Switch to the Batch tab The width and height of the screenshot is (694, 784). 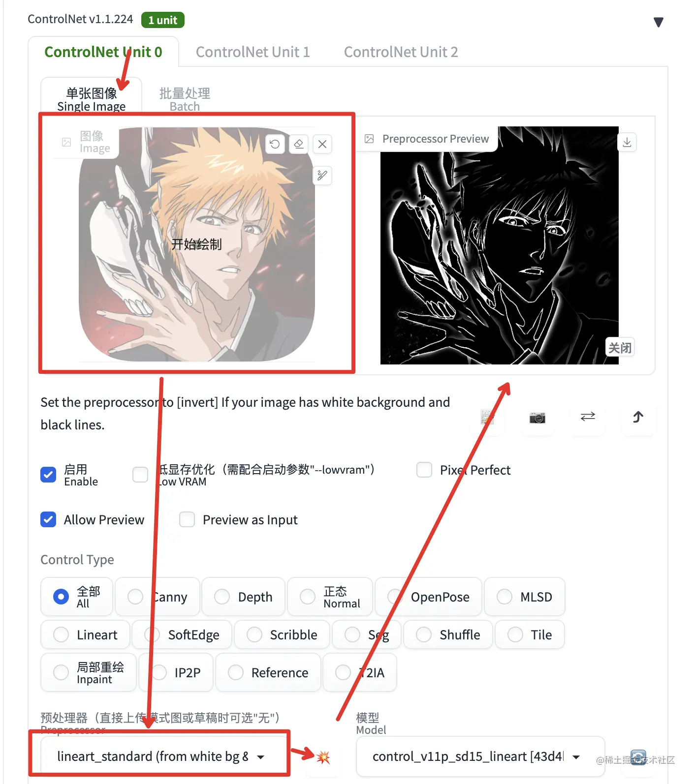[185, 99]
